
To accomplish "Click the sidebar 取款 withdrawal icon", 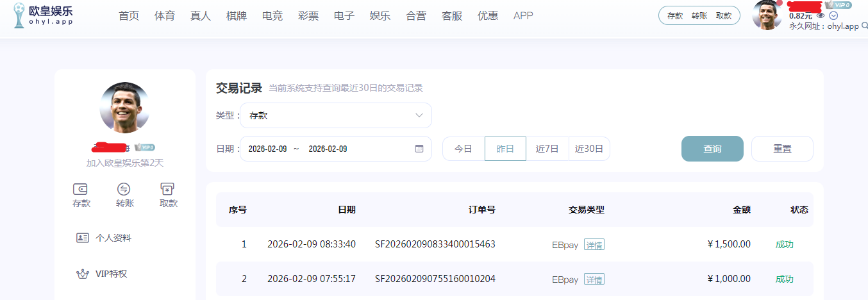I will (168, 189).
